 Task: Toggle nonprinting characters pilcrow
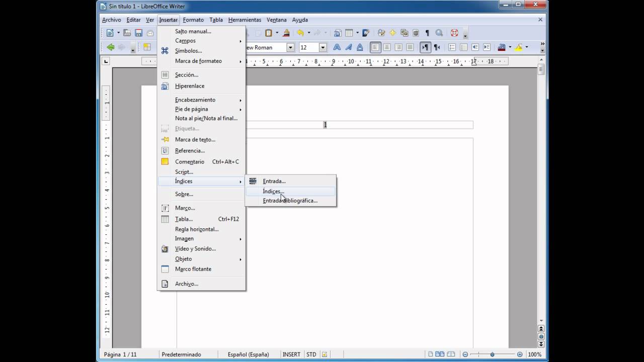coord(428,33)
